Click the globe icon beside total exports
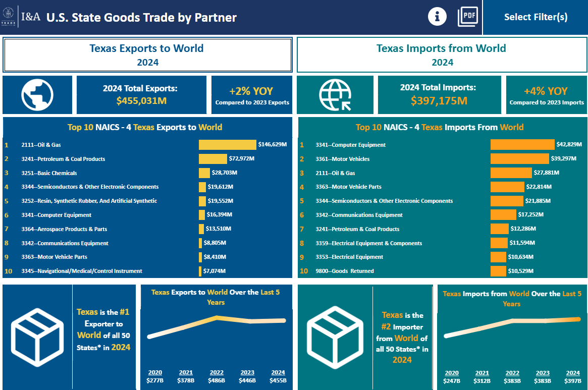 37,95
